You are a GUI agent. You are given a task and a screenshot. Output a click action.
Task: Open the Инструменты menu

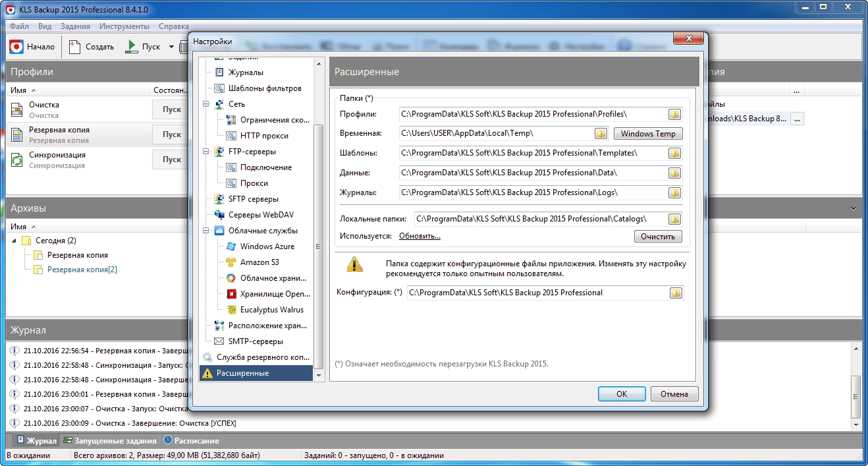[x=124, y=27]
